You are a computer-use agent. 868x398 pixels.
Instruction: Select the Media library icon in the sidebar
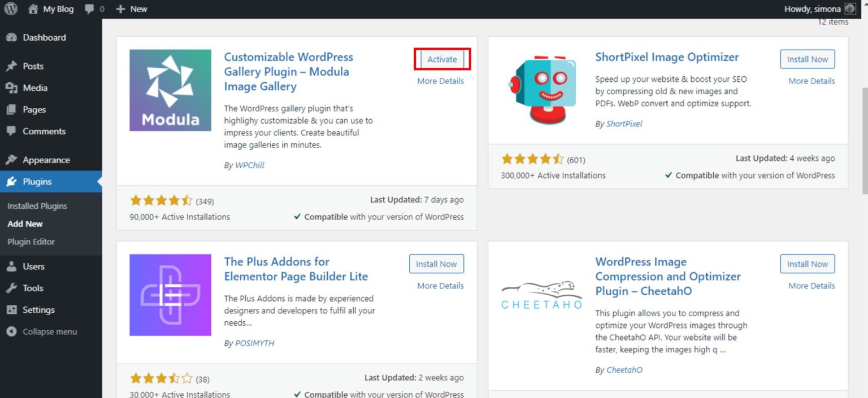[12, 88]
